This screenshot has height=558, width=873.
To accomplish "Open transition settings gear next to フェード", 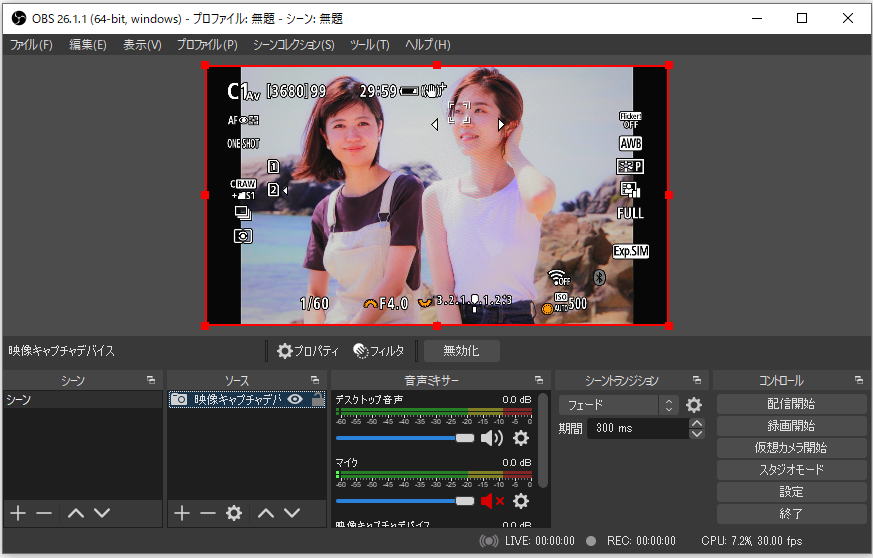I will pyautogui.click(x=694, y=405).
